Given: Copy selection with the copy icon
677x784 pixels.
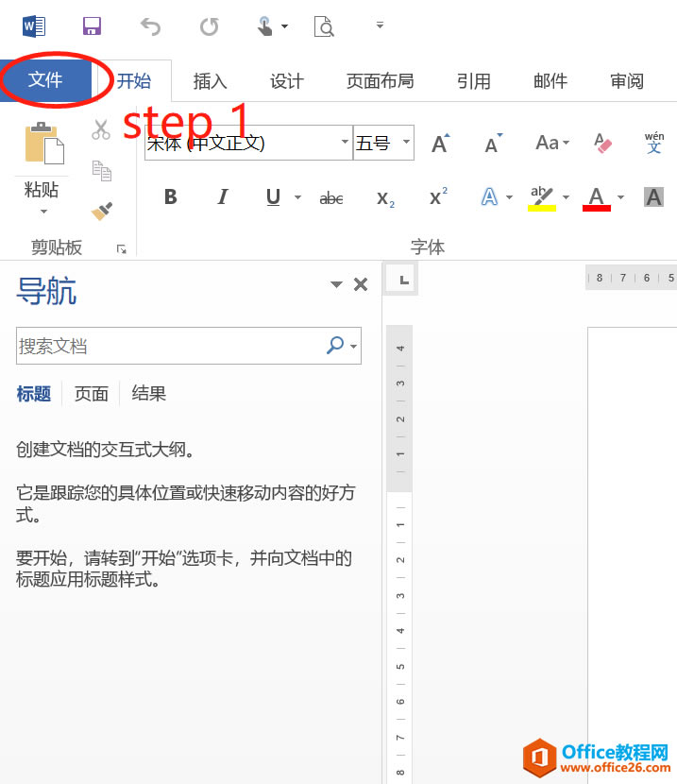Looking at the screenshot, I should click(x=102, y=171).
